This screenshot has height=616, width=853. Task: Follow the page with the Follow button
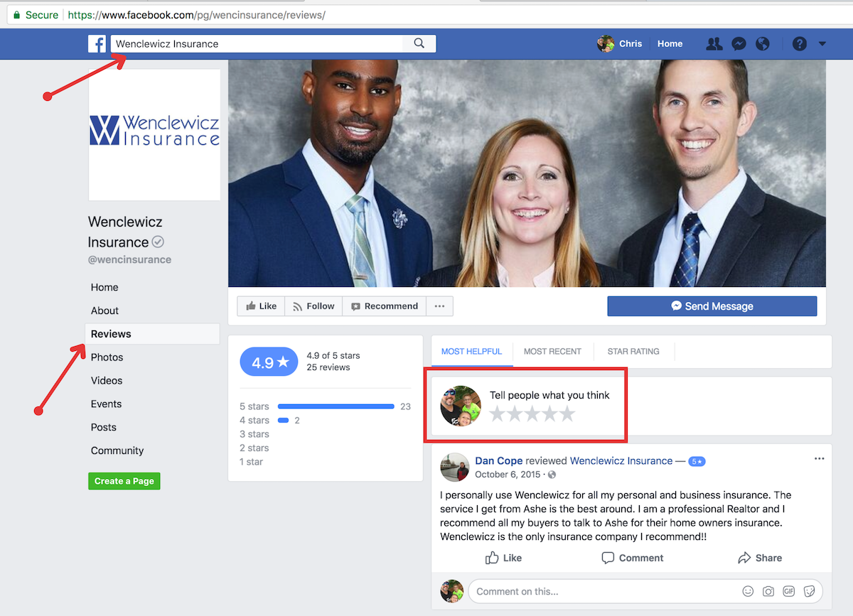coord(313,306)
